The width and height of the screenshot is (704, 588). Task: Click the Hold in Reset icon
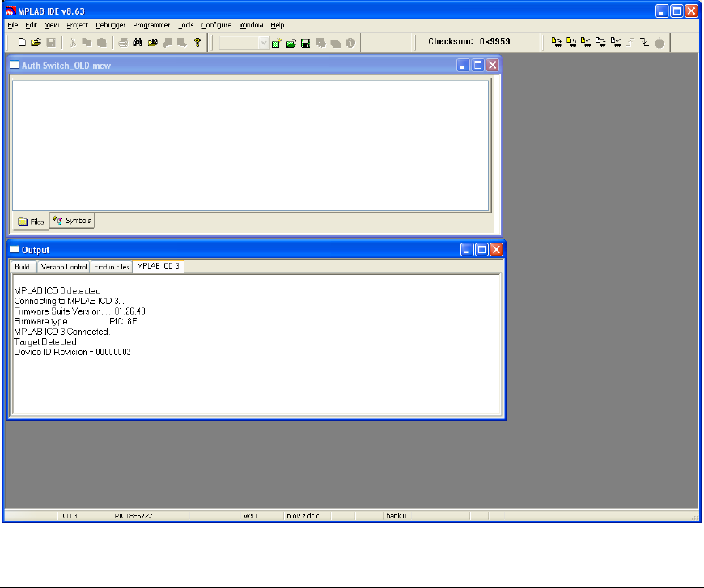click(645, 42)
